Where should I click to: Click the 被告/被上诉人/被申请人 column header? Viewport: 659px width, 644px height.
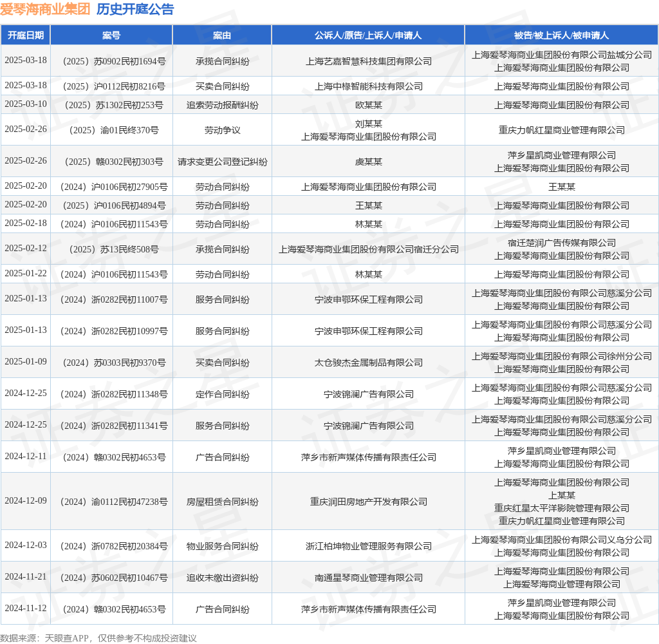(x=561, y=35)
